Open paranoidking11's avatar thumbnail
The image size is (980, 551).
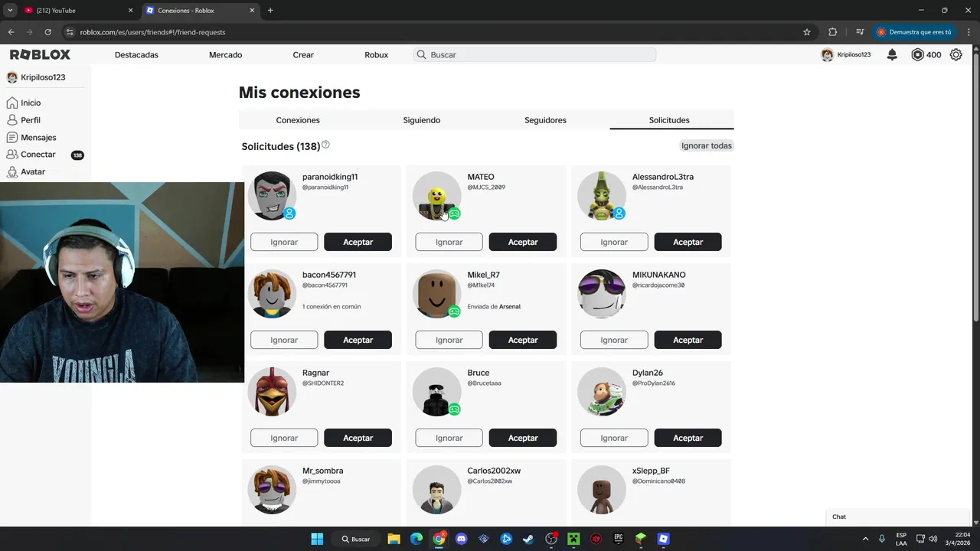coord(272,196)
